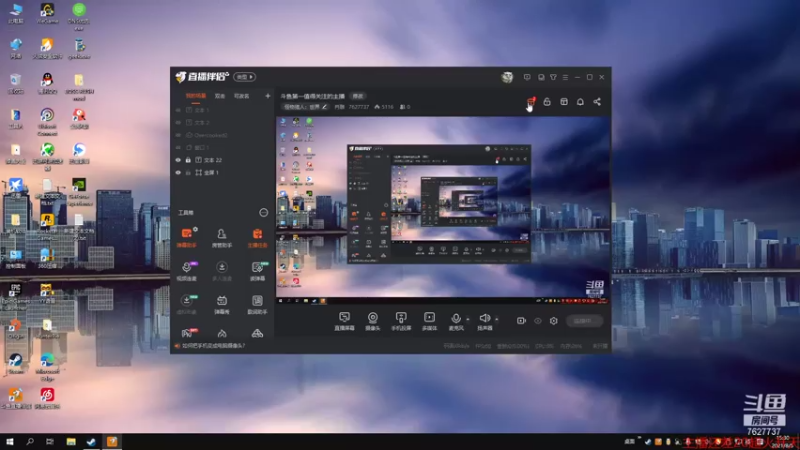The image size is (800, 450).
Task: Hide the 全屏 1 source via eye icon
Action: 178,172
